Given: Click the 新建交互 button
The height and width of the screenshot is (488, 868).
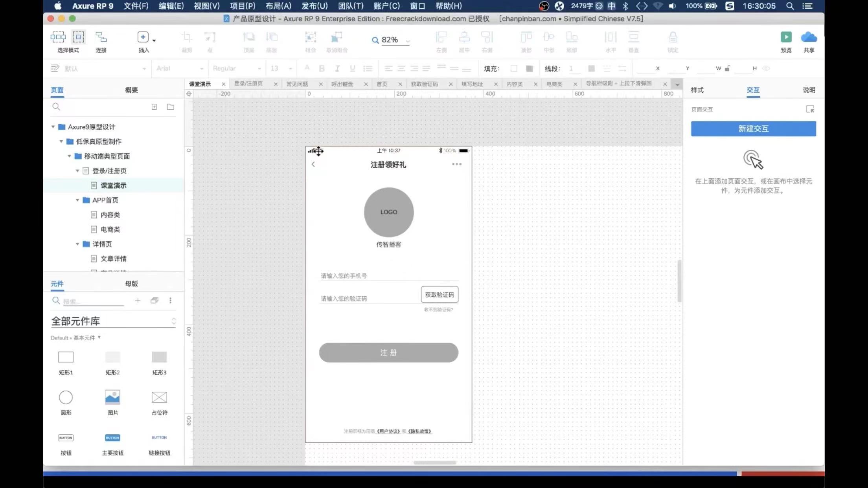Looking at the screenshot, I should [753, 128].
